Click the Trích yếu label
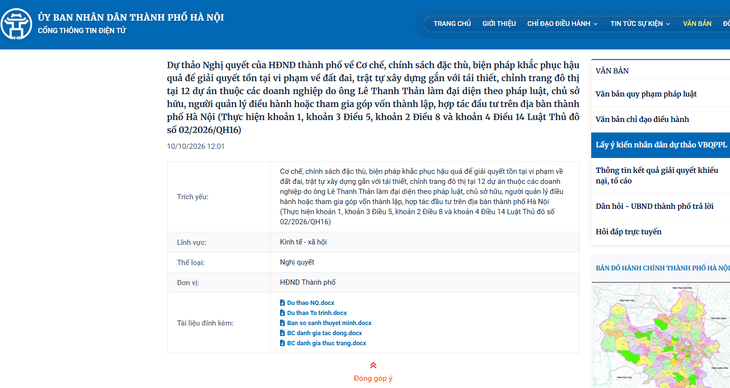 click(192, 197)
